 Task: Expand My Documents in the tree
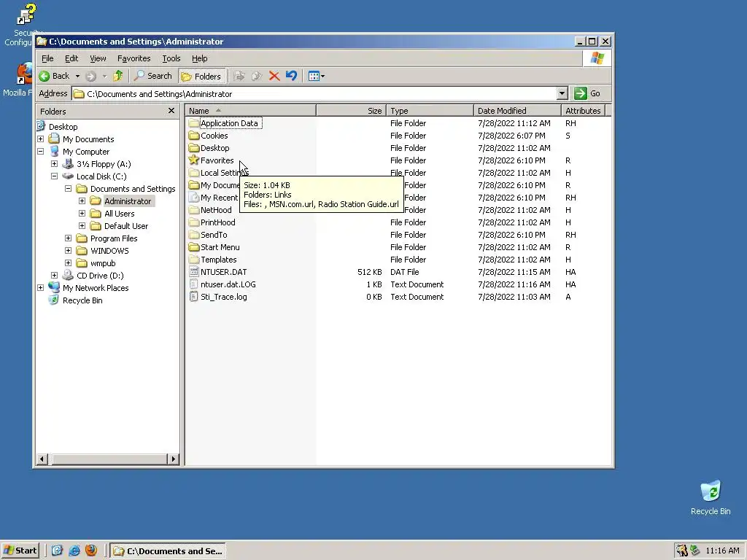click(41, 139)
